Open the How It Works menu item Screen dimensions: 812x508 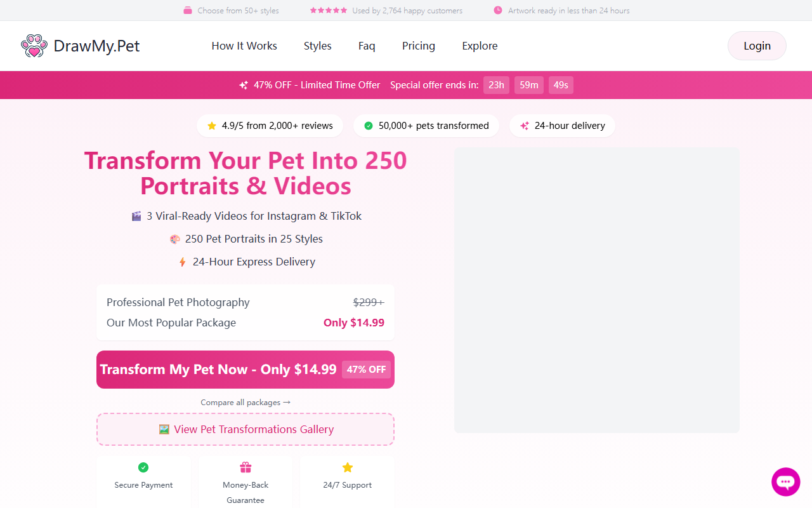[x=244, y=46]
